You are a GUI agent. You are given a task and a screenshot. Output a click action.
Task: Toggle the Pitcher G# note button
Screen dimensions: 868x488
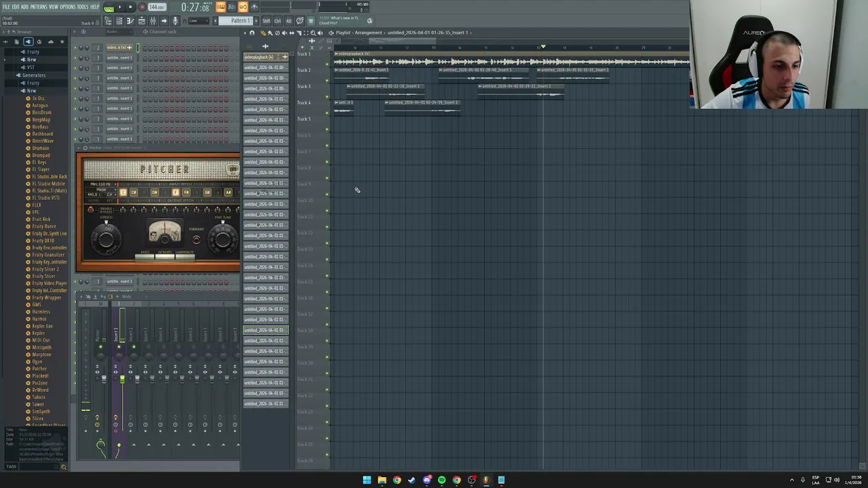(208, 192)
